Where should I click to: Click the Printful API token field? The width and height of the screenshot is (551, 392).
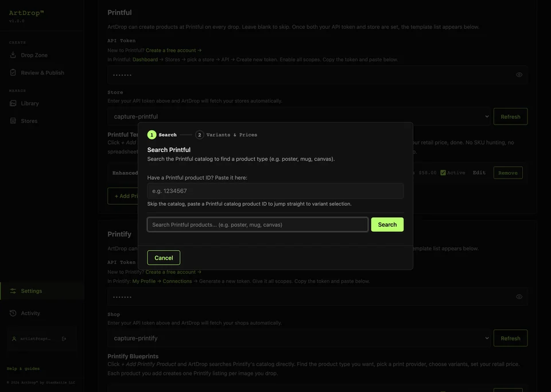coord(317,75)
